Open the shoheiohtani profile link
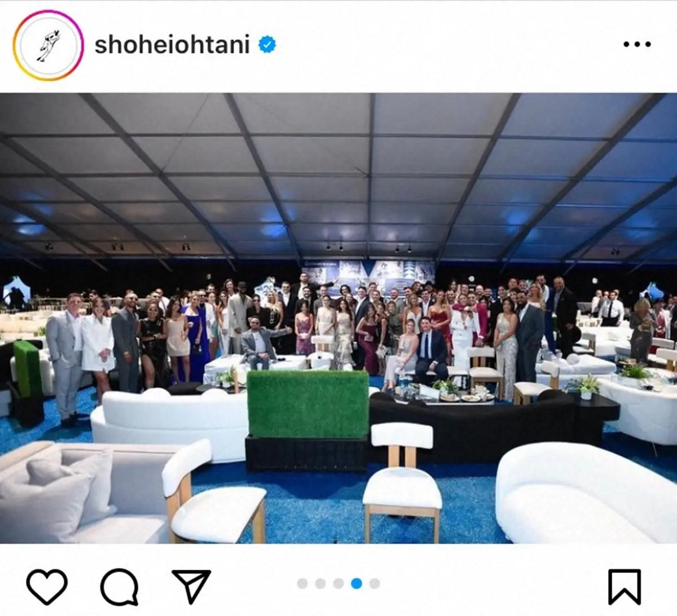The width and height of the screenshot is (677, 616). coord(172,45)
